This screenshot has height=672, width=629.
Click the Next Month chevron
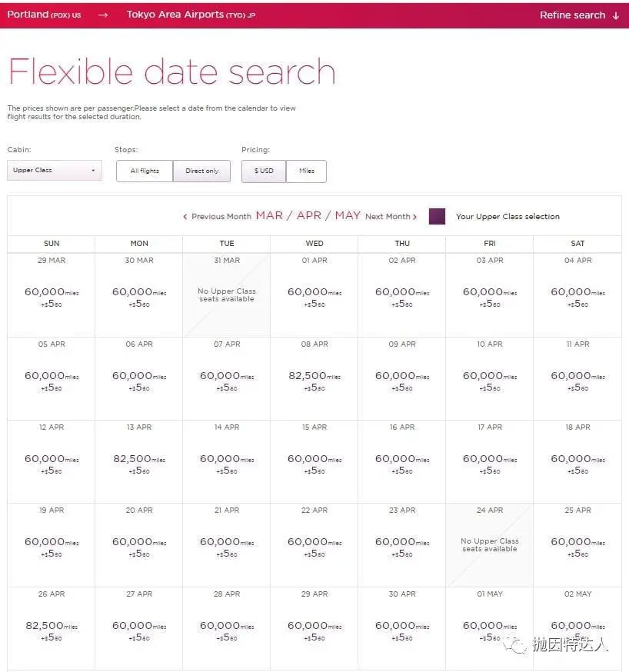click(414, 216)
